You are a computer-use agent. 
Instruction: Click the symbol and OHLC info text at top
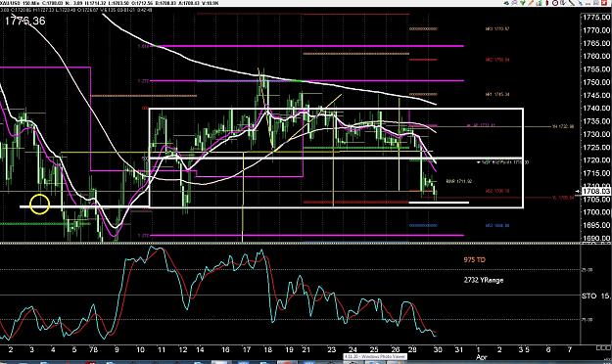click(x=110, y=3)
